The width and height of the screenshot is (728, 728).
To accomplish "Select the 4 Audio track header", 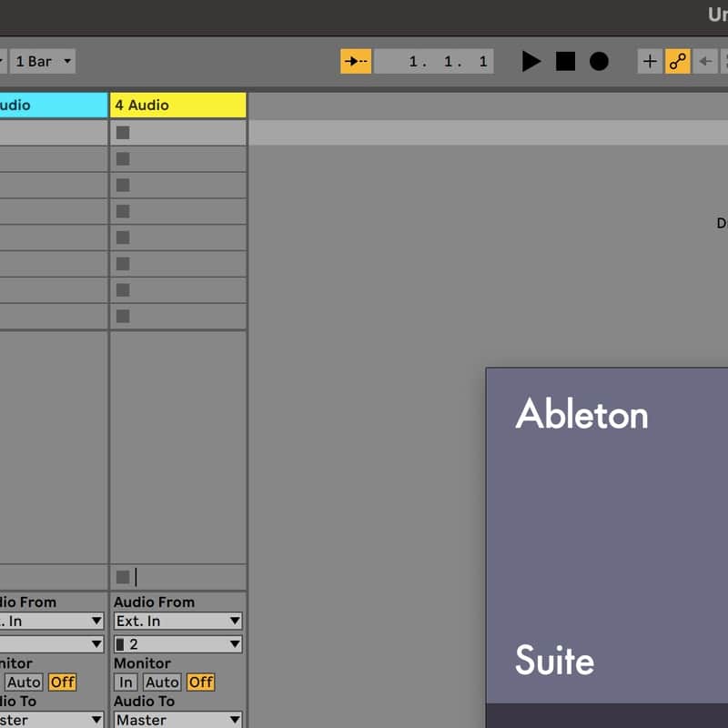I will coord(177,105).
